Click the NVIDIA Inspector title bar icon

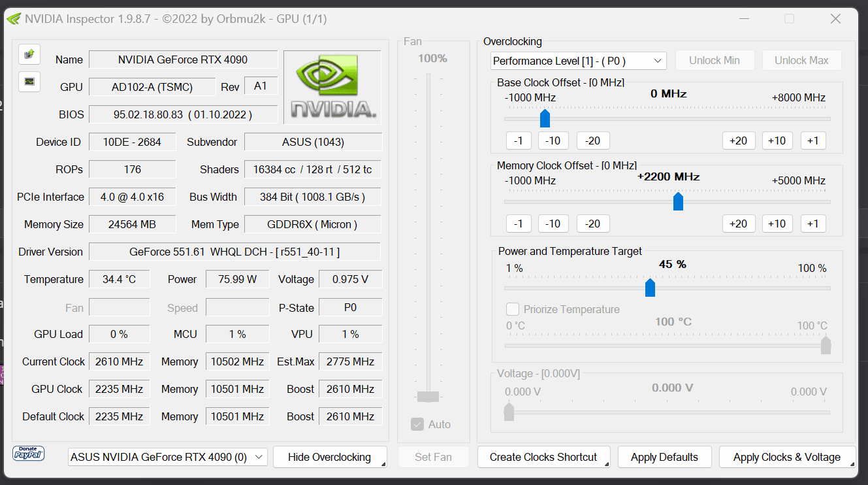(x=13, y=19)
